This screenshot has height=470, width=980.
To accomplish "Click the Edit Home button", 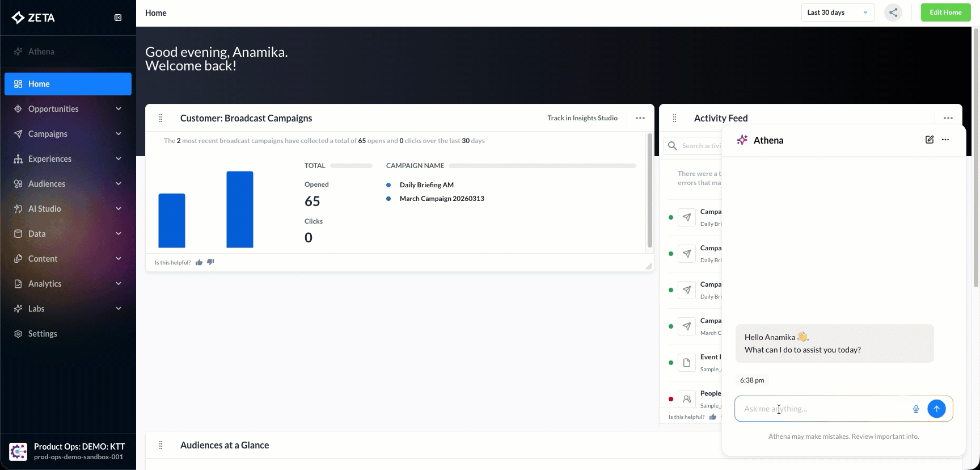I will point(945,12).
